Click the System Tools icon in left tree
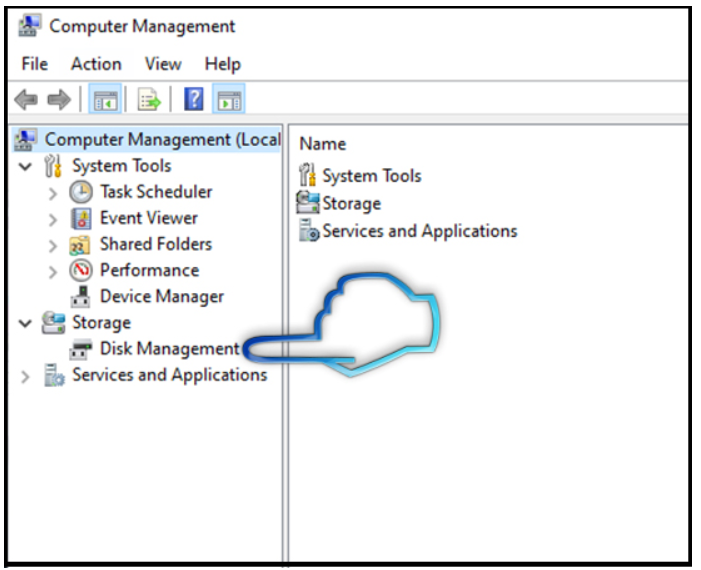 tap(53, 166)
